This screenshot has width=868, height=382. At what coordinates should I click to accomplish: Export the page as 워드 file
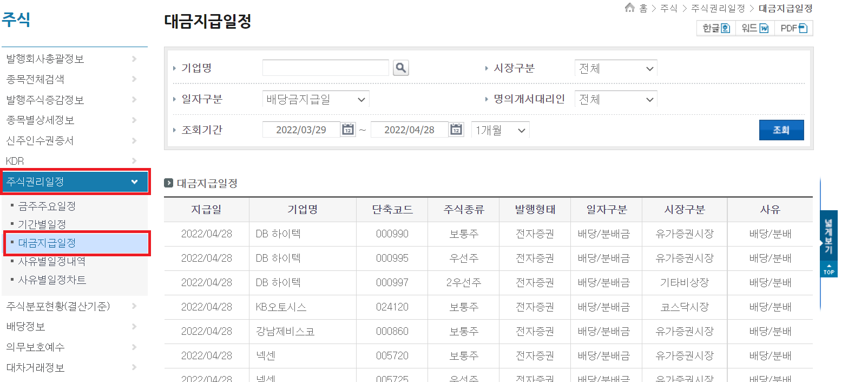(x=755, y=28)
